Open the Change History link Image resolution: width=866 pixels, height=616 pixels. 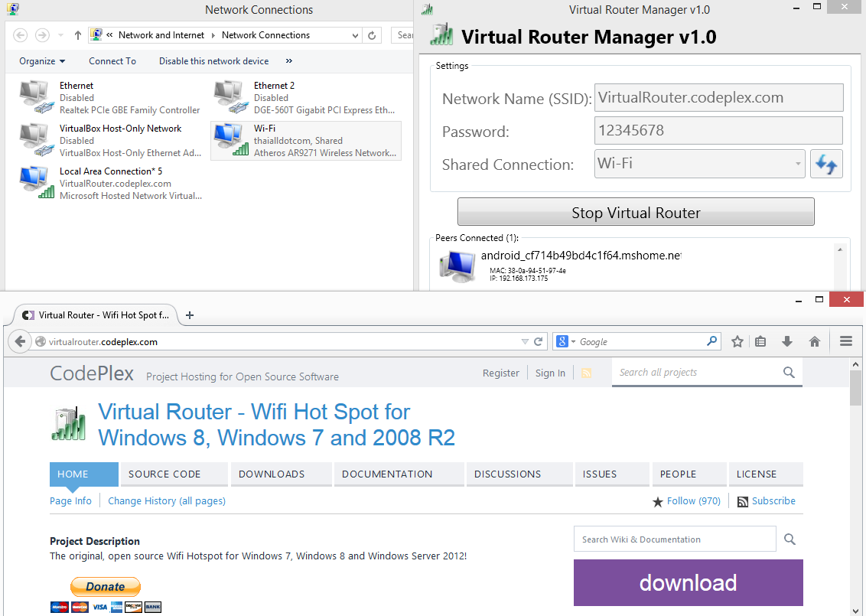tap(166, 501)
